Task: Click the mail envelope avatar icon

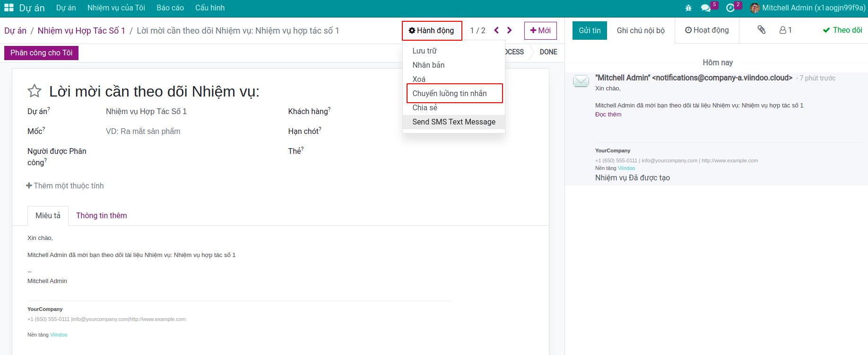Action: point(581,81)
